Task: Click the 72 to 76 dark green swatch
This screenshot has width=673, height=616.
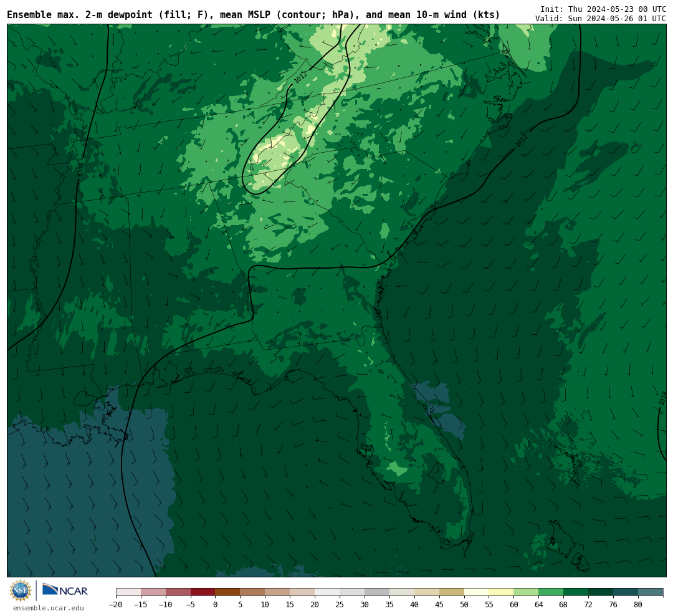Action: [601, 592]
